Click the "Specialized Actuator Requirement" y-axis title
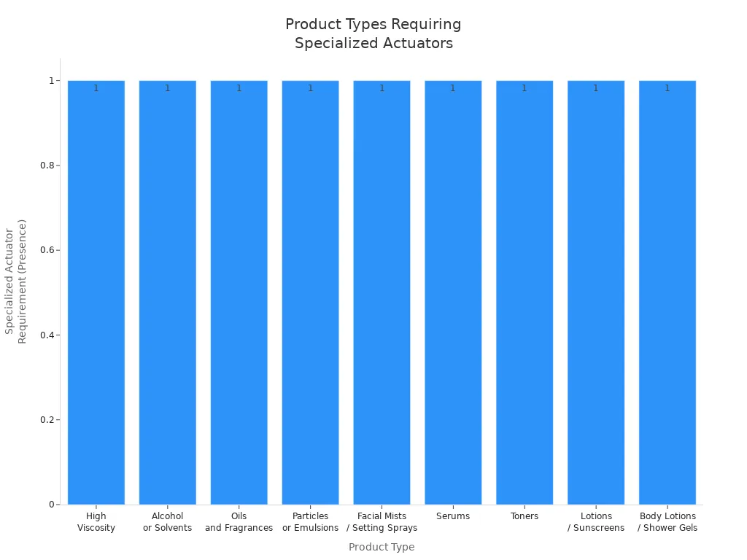This screenshot has height=560, width=747. 16,281
